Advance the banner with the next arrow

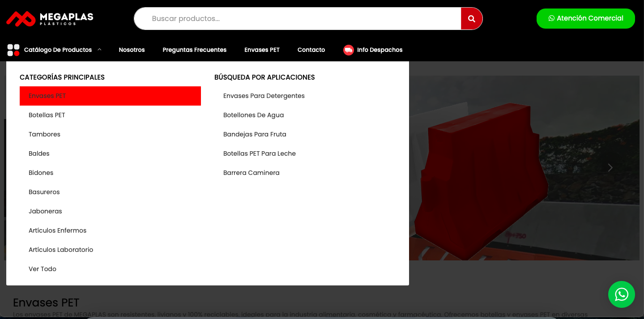[x=610, y=168]
